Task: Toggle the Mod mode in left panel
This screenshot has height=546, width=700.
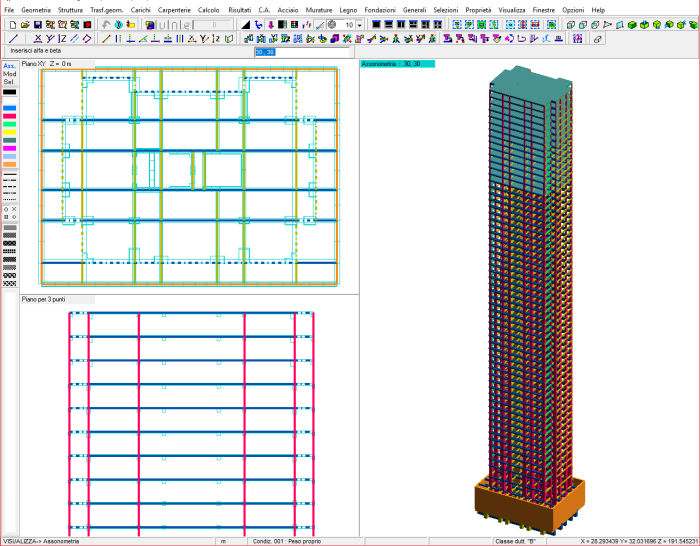Action: 9,74
